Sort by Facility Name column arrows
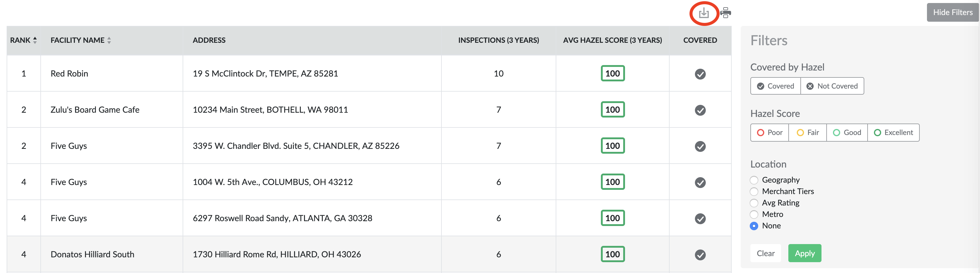 pyautogui.click(x=109, y=40)
